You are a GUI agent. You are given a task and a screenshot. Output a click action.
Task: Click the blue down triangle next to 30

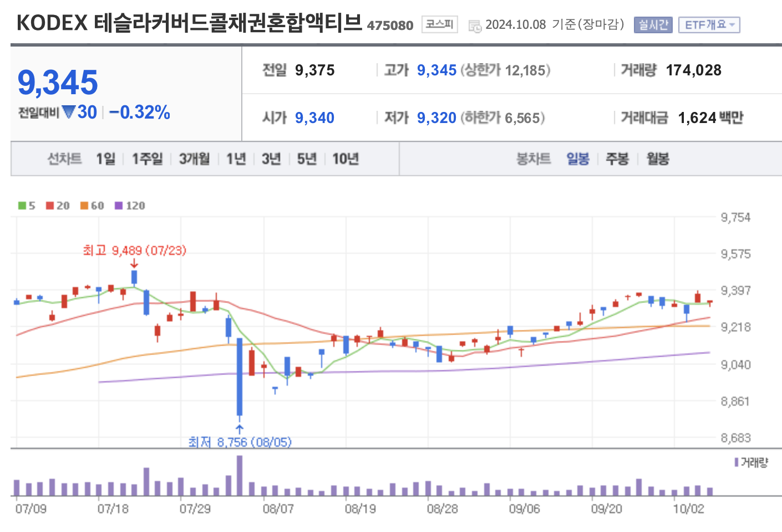pyautogui.click(x=69, y=112)
